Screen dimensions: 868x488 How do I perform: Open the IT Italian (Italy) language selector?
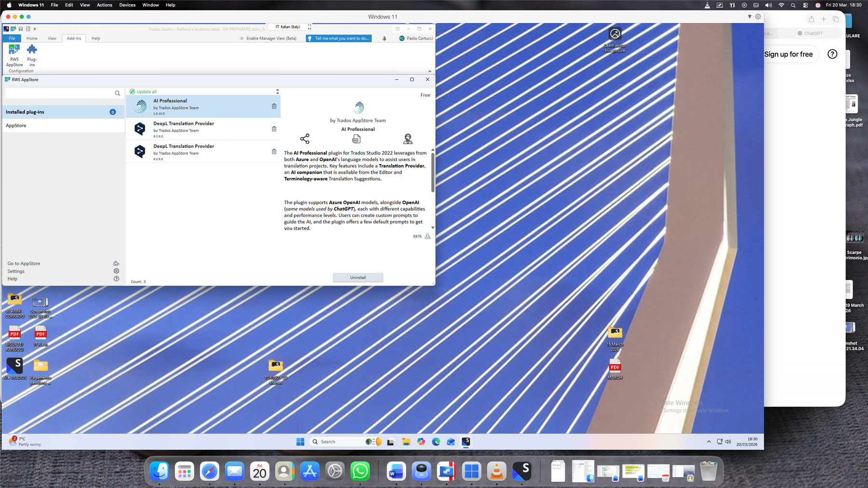288,27
